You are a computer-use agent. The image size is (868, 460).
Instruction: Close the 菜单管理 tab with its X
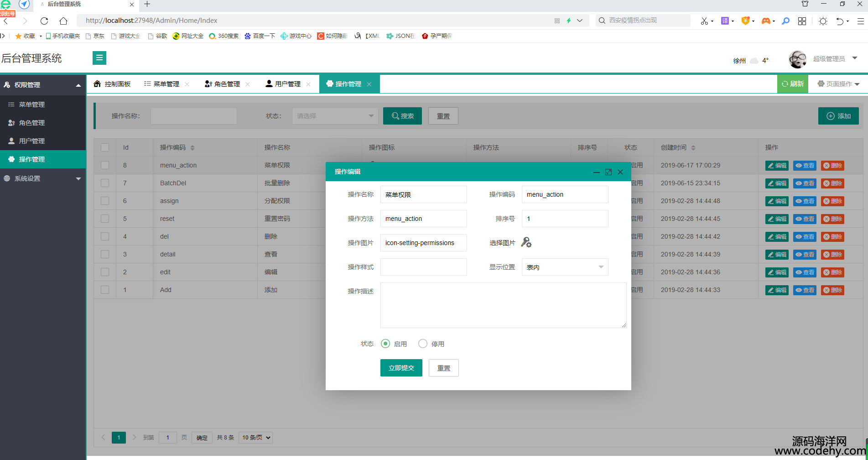point(187,84)
